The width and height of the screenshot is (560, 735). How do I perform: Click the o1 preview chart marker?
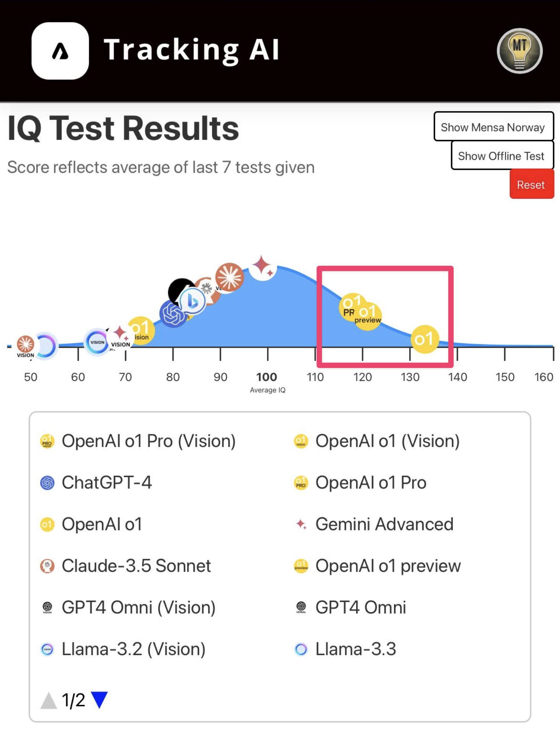pos(369,317)
